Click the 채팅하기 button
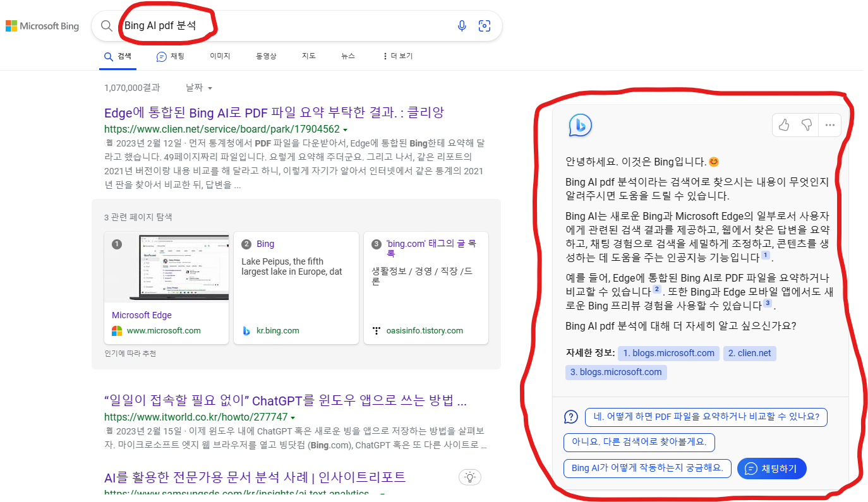 click(772, 468)
